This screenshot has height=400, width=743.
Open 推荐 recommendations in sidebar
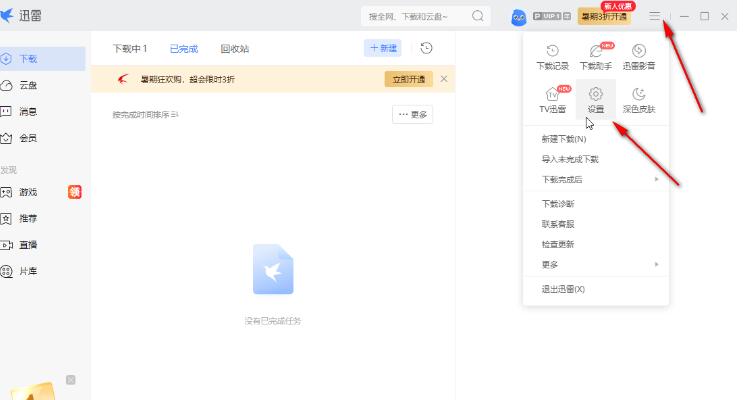tap(43, 218)
